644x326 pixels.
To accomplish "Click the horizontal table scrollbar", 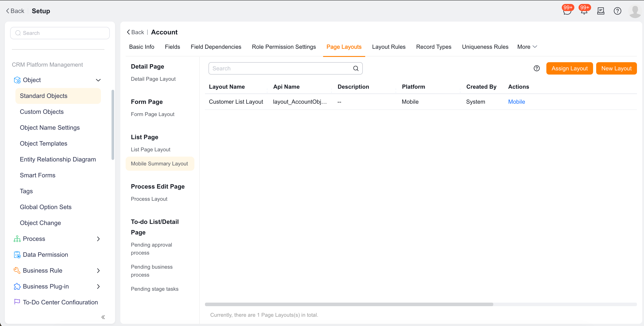I will [349, 304].
